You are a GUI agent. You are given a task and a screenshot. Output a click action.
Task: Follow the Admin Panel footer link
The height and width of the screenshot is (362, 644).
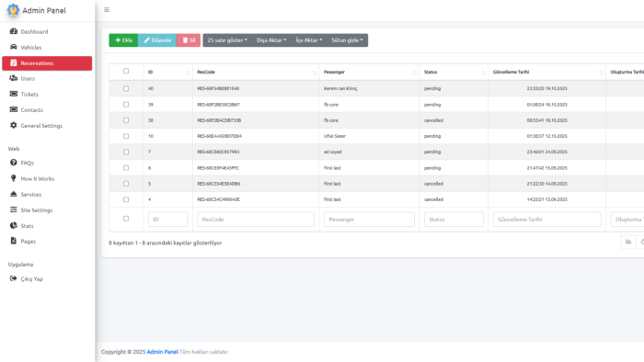162,352
